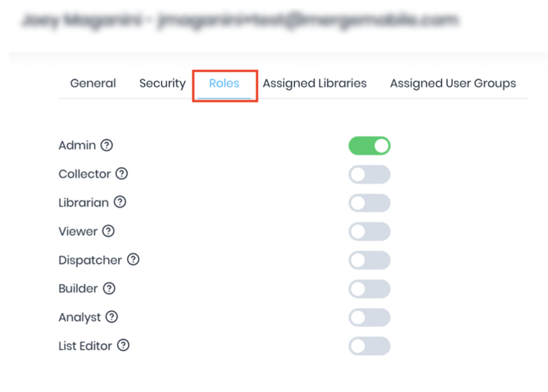Click the help icon next to Admin

tap(107, 146)
